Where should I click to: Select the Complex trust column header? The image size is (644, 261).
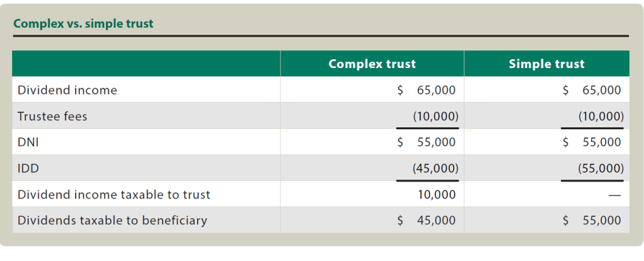tap(372, 64)
